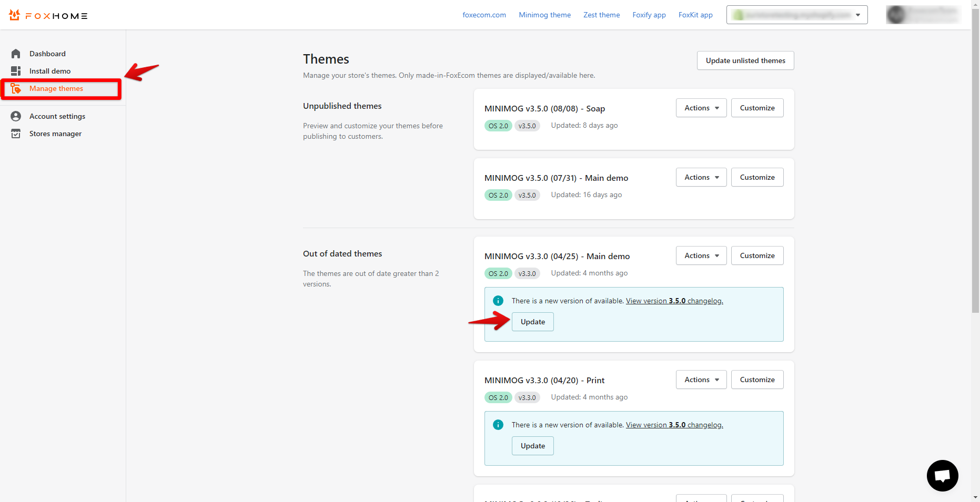Click the "Out of dated themes" heading
The height and width of the screenshot is (502, 980).
pyautogui.click(x=342, y=253)
